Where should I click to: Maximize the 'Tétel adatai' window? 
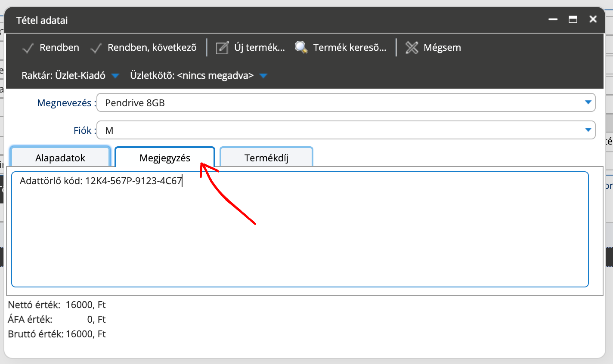[573, 19]
